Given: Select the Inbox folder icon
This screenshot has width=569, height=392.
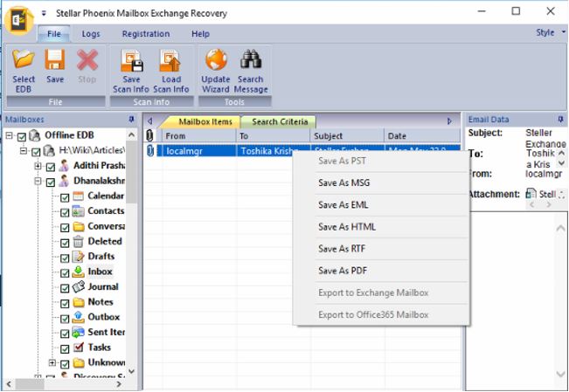Looking at the screenshot, I should tap(78, 272).
